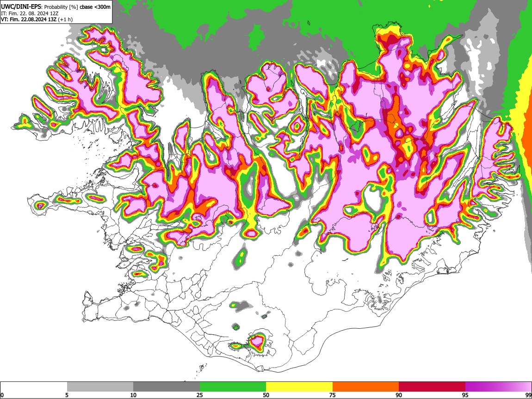Click the 'cbase <300m' label
Screen dimensions: 532x399
coord(95,7)
